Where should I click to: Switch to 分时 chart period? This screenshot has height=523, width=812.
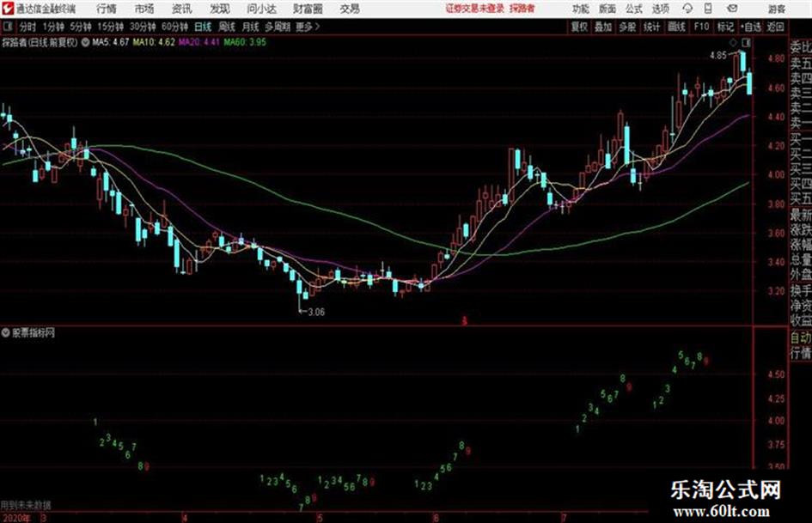click(28, 27)
